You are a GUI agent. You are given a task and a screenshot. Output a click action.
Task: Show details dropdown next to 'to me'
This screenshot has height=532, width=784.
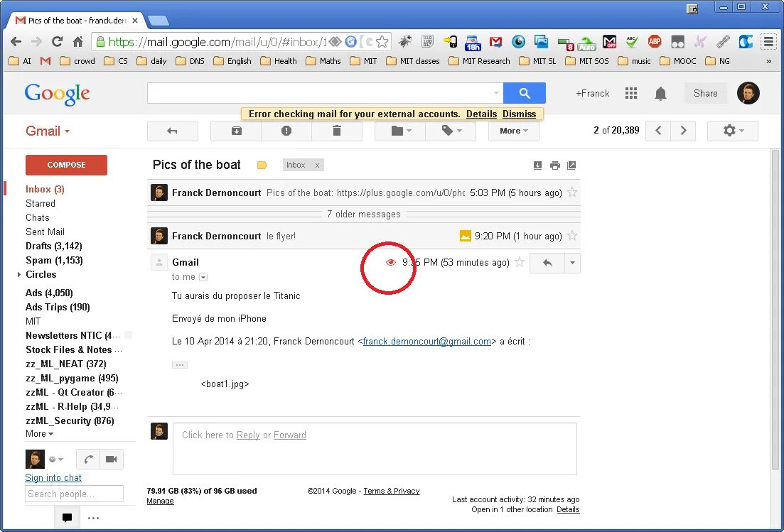pyautogui.click(x=203, y=277)
